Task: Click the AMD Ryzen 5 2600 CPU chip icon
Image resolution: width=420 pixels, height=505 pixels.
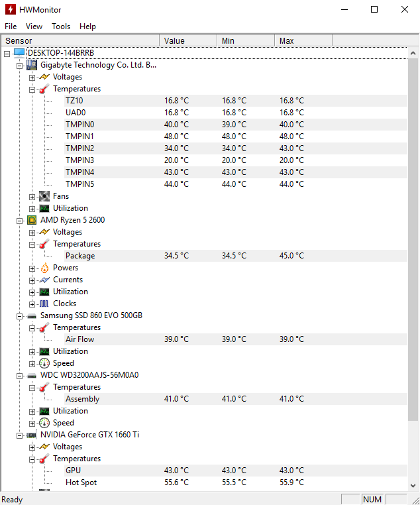Action: 32,220
